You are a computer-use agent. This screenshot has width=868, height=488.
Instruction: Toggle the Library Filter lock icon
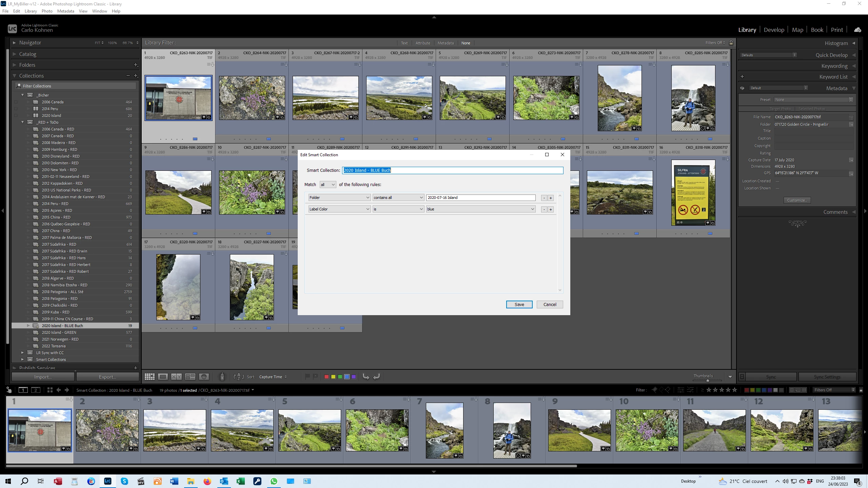click(731, 43)
